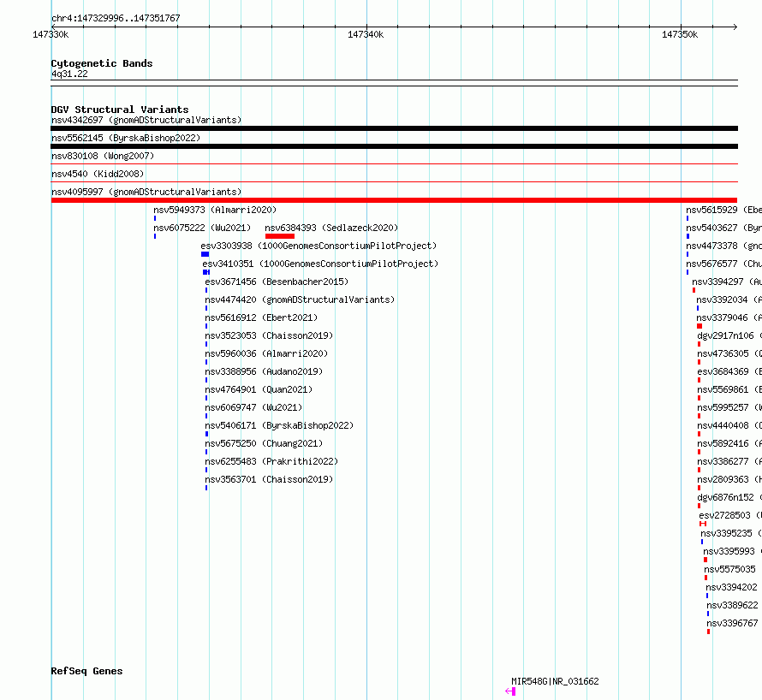The width and height of the screenshot is (762, 700).
Task: Click the nsv3379046 variant label
Action: 729,317
